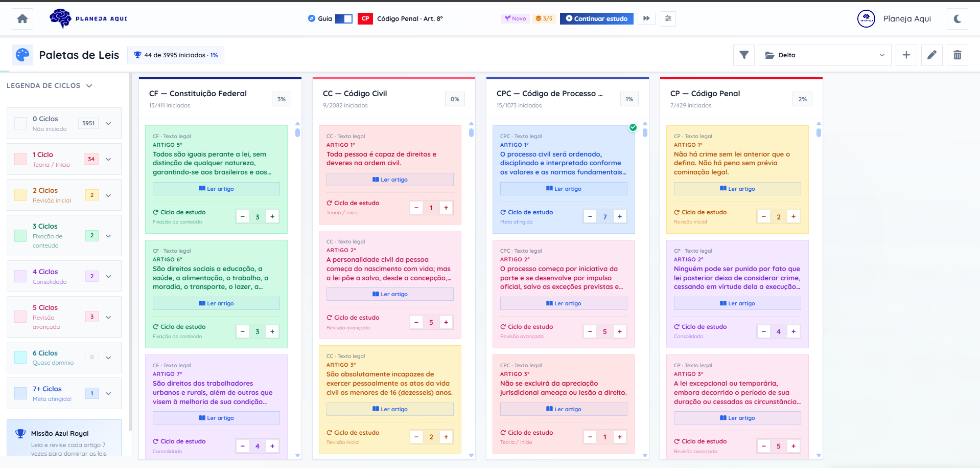Expand the 0 Ciclos legend row
980x468 pixels.
108,123
